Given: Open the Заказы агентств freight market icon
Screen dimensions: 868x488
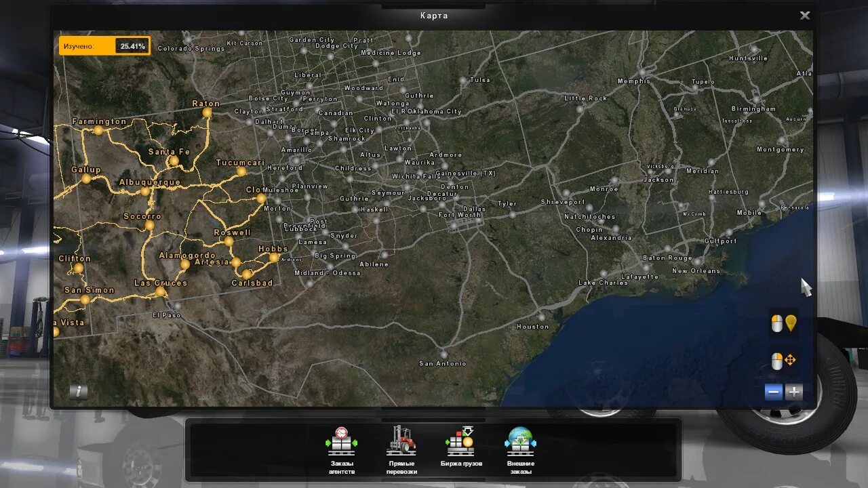Looking at the screenshot, I should click(x=341, y=441).
